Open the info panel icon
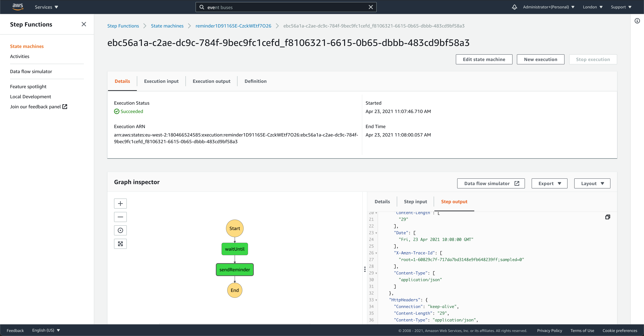 pyautogui.click(x=637, y=21)
